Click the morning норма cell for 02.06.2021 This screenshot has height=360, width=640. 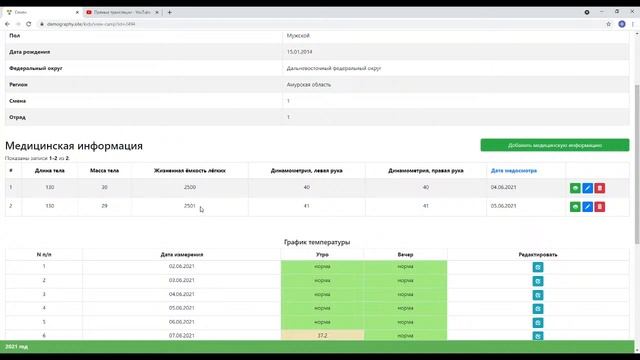(322, 267)
